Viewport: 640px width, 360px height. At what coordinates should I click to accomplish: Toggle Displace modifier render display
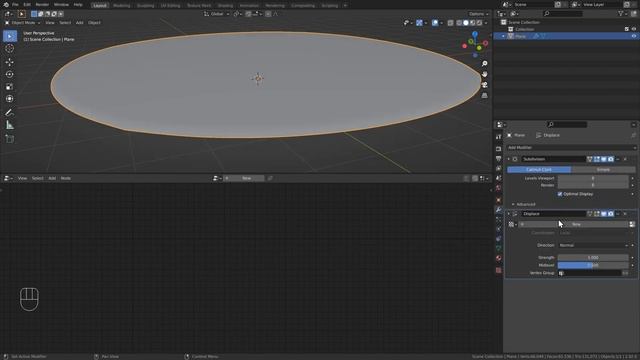click(611, 214)
